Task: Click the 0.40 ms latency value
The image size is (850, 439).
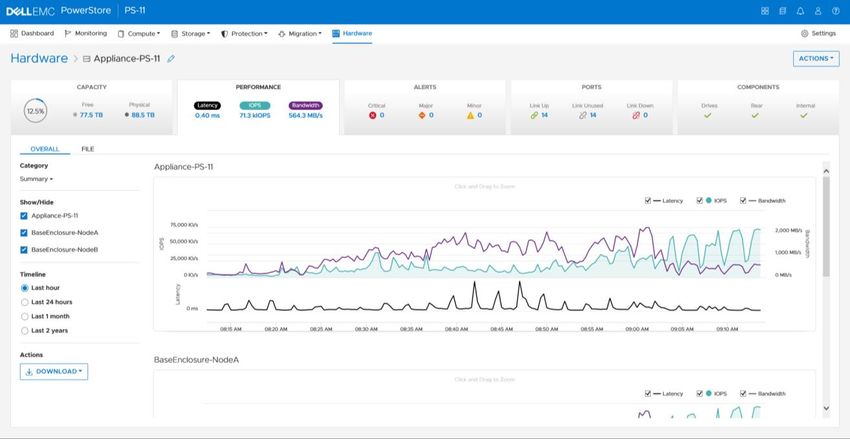Action: pos(208,115)
